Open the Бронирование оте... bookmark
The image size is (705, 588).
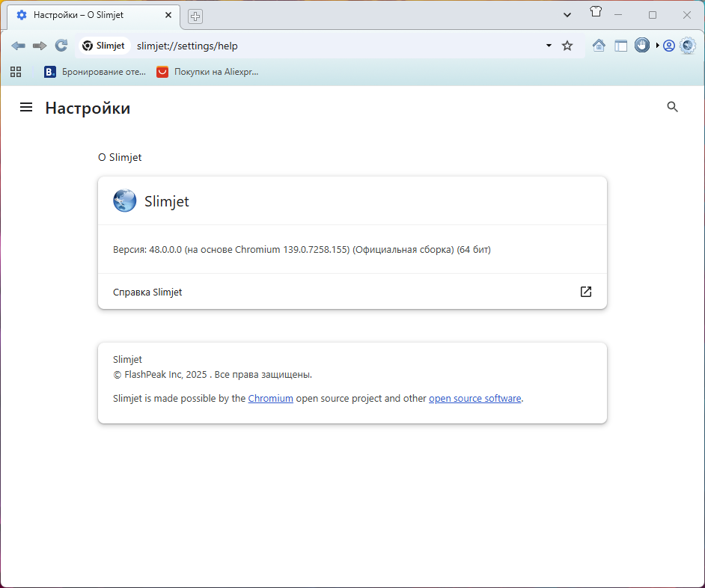(95, 72)
